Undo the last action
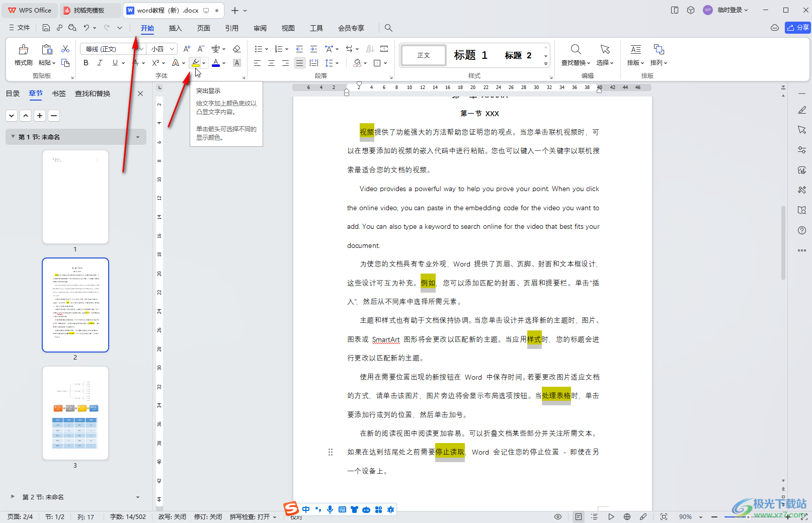The width and height of the screenshot is (812, 523). tap(87, 28)
